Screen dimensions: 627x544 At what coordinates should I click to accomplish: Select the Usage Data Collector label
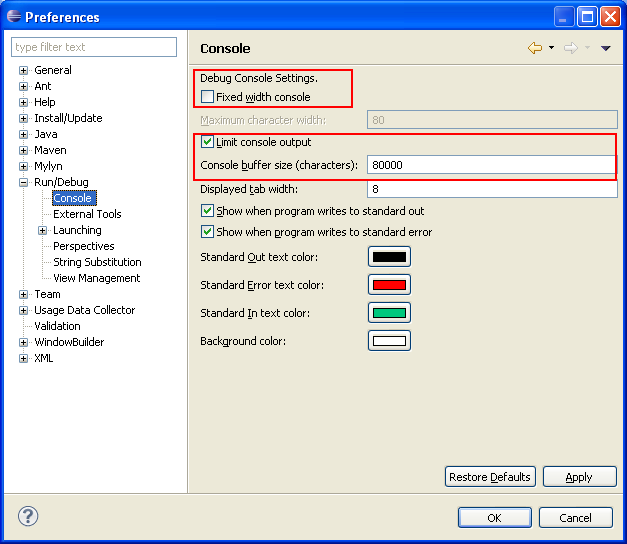(85, 310)
